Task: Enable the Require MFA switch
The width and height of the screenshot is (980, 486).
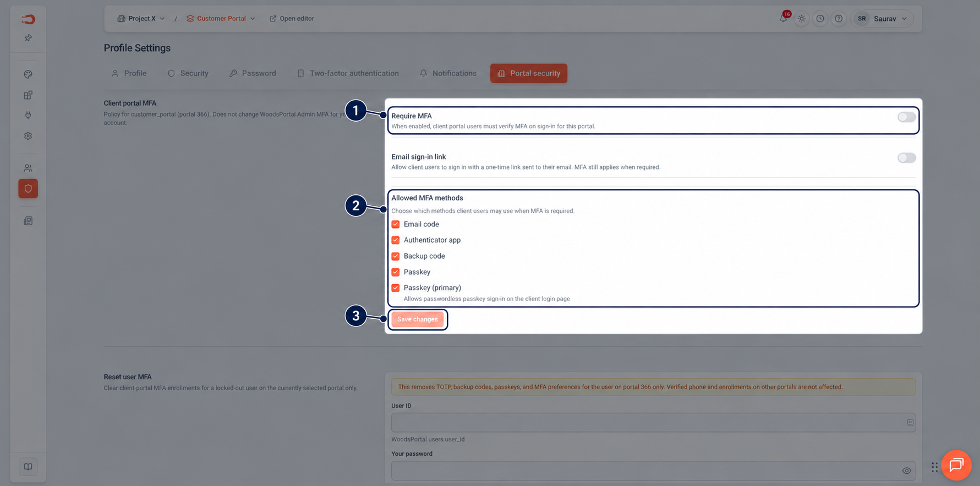Action: click(906, 117)
